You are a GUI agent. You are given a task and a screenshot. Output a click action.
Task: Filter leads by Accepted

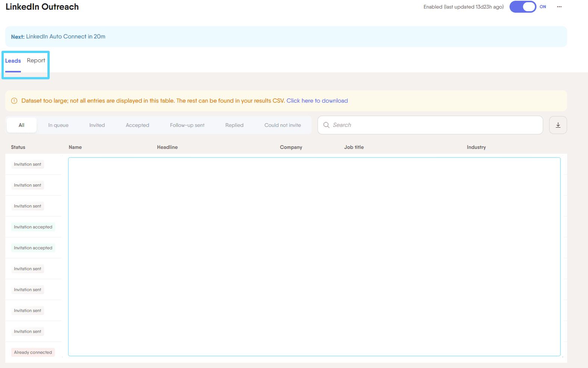click(x=137, y=125)
